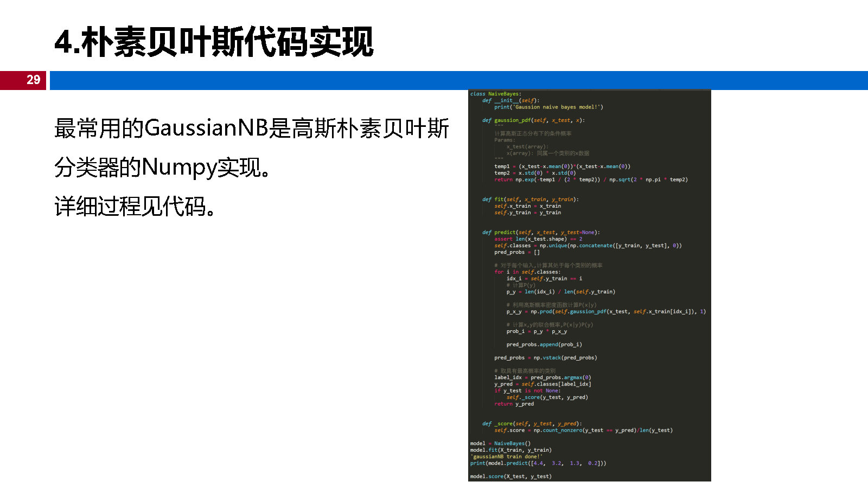Click the line 'pred_probs.append(prob_i)'
The height and width of the screenshot is (488, 868).
coord(544,344)
